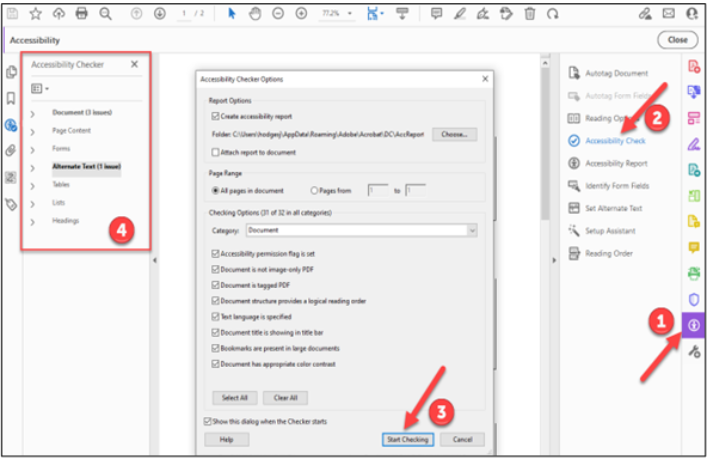Expand the Alternate Text tree item
This screenshot has width=709, height=463.
(x=33, y=167)
